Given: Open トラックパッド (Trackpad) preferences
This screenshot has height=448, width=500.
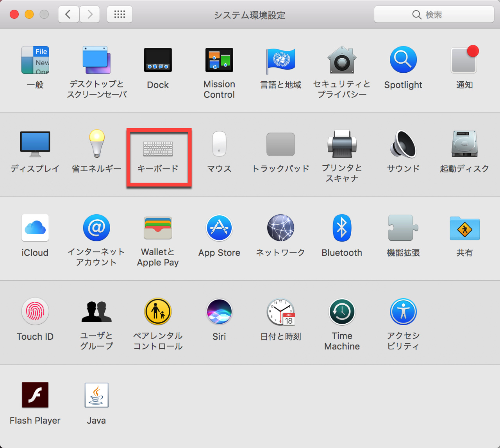Looking at the screenshot, I should pyautogui.click(x=280, y=144).
